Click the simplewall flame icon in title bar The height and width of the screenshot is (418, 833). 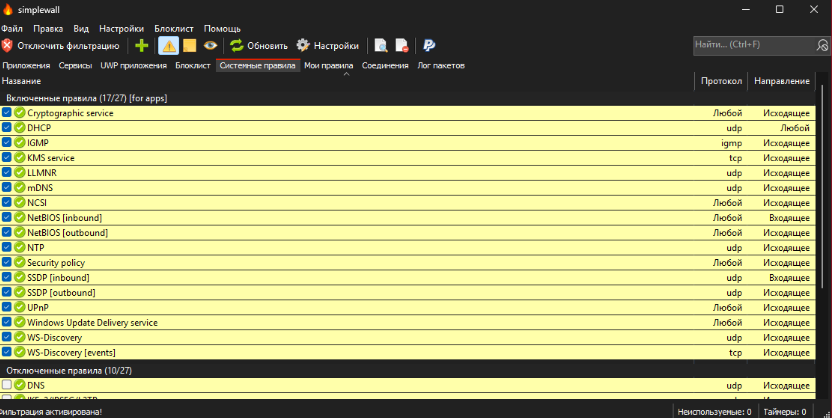click(x=7, y=10)
